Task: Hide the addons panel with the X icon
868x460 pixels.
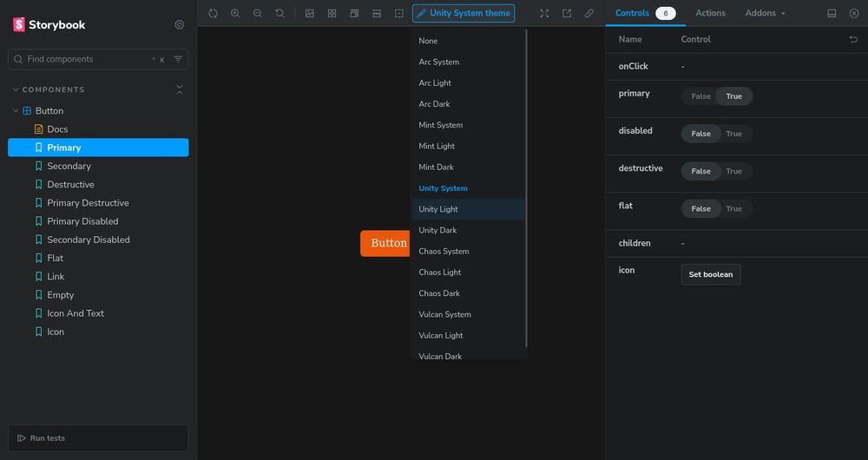Action: pos(854,13)
